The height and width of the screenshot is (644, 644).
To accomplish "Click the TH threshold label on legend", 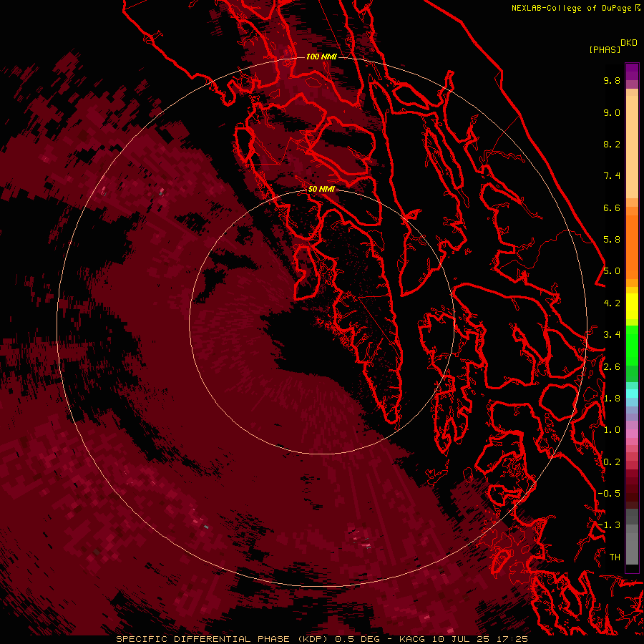I will click(x=615, y=557).
